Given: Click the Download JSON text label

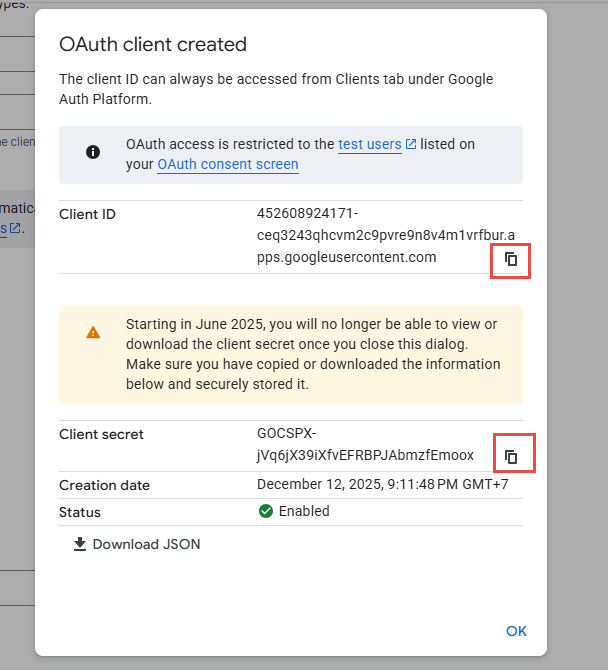Looking at the screenshot, I should tap(146, 545).
